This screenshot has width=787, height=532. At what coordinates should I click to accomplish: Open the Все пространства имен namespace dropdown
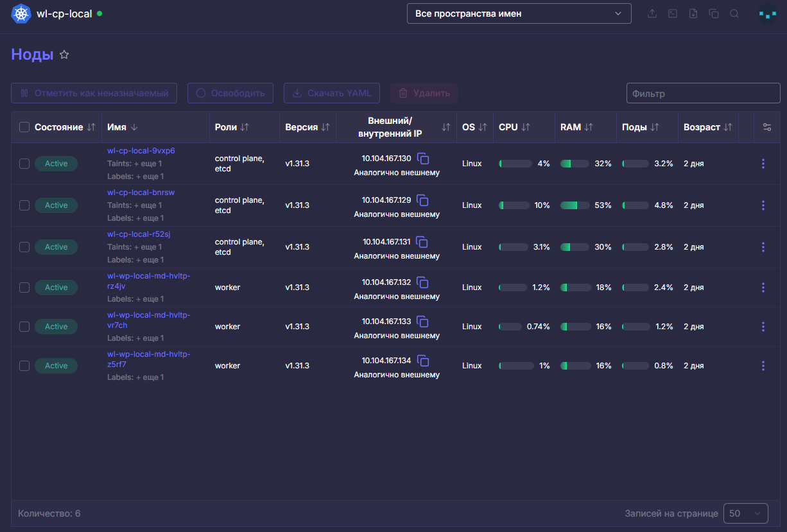click(x=519, y=13)
